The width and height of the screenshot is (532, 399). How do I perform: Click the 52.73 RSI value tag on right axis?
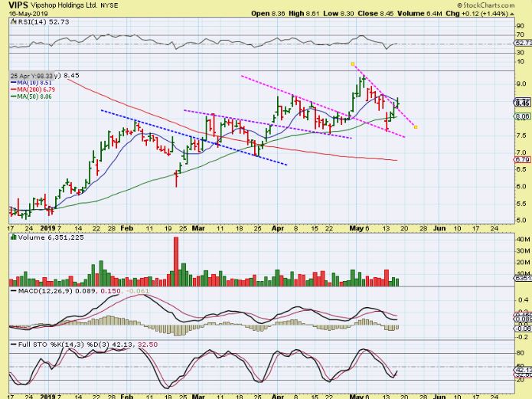click(523, 43)
